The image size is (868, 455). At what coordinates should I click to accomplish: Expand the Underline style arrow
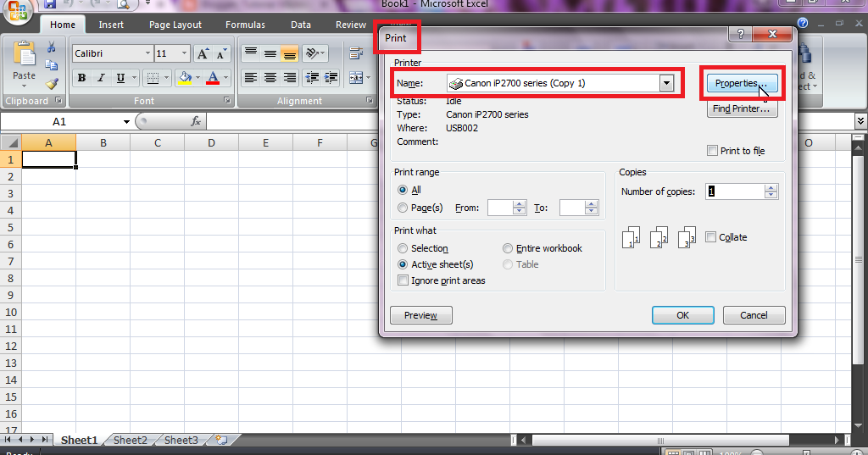(134, 78)
